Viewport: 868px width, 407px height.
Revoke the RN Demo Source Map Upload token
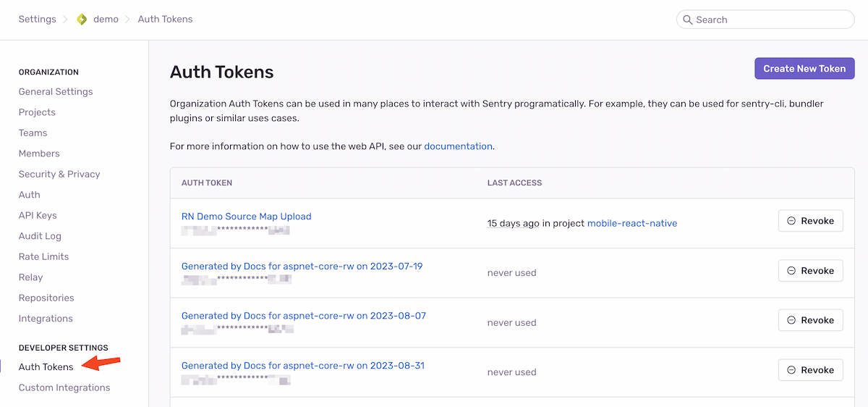pyautogui.click(x=810, y=221)
